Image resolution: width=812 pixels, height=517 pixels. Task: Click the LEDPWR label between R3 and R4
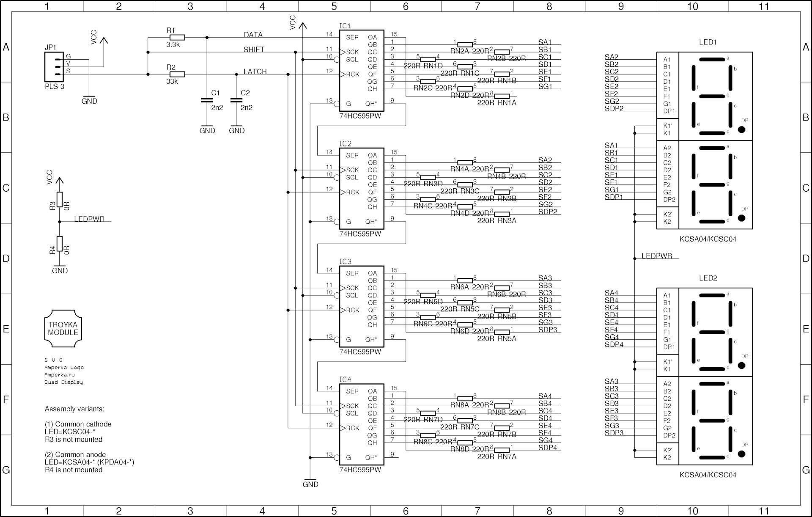89,219
